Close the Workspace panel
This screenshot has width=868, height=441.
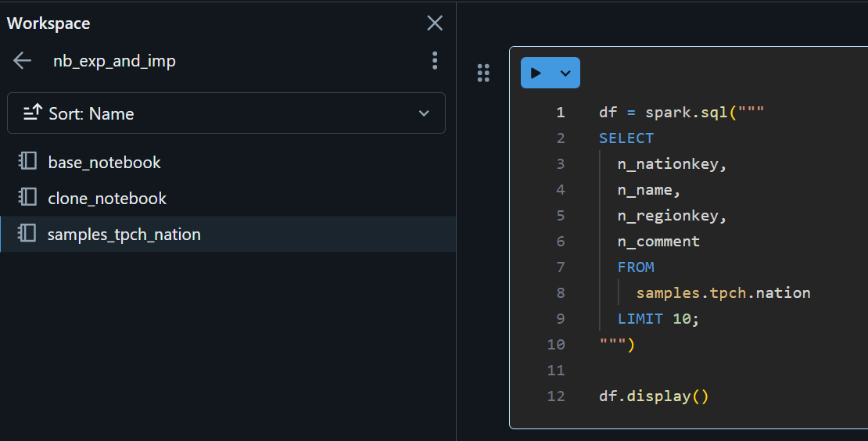[435, 23]
